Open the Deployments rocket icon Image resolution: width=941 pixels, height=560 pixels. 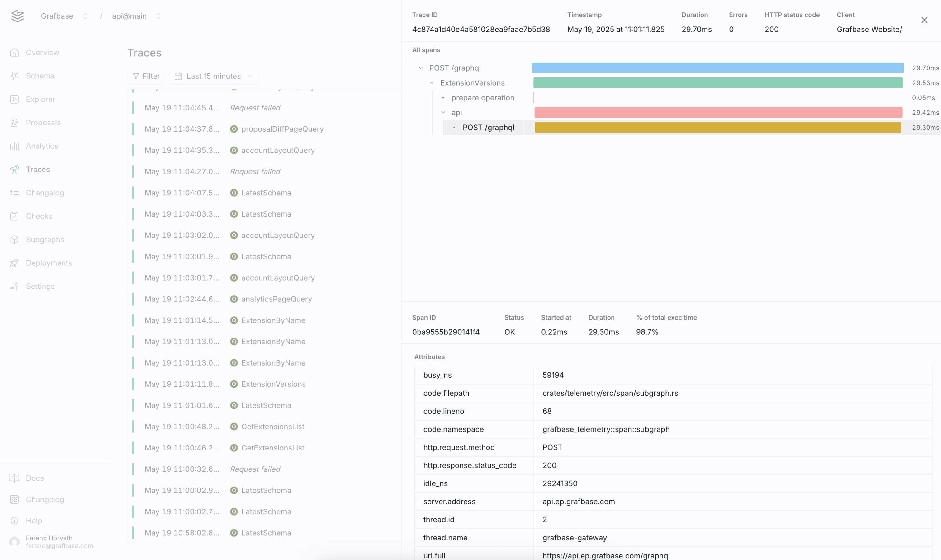click(x=14, y=263)
